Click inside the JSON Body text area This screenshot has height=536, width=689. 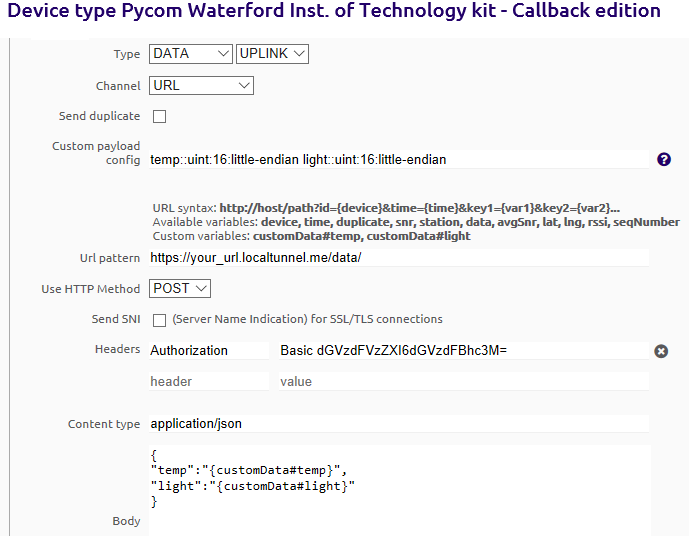(x=399, y=490)
